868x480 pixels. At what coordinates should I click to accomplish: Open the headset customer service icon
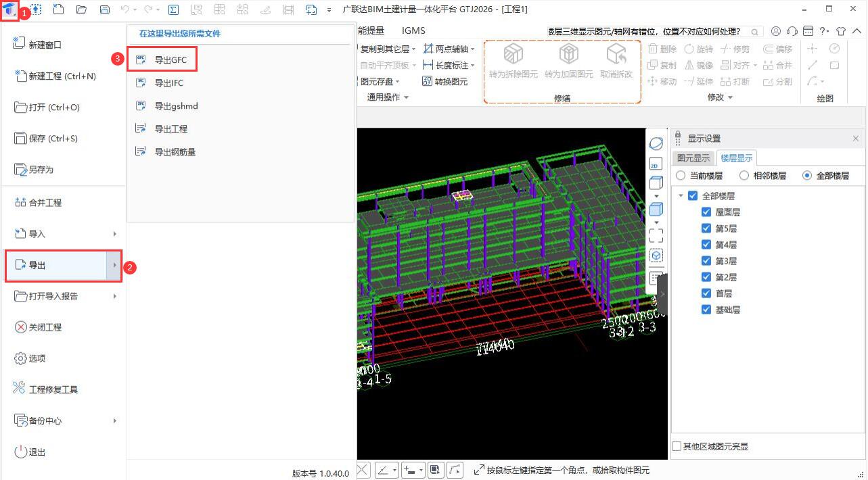point(792,31)
